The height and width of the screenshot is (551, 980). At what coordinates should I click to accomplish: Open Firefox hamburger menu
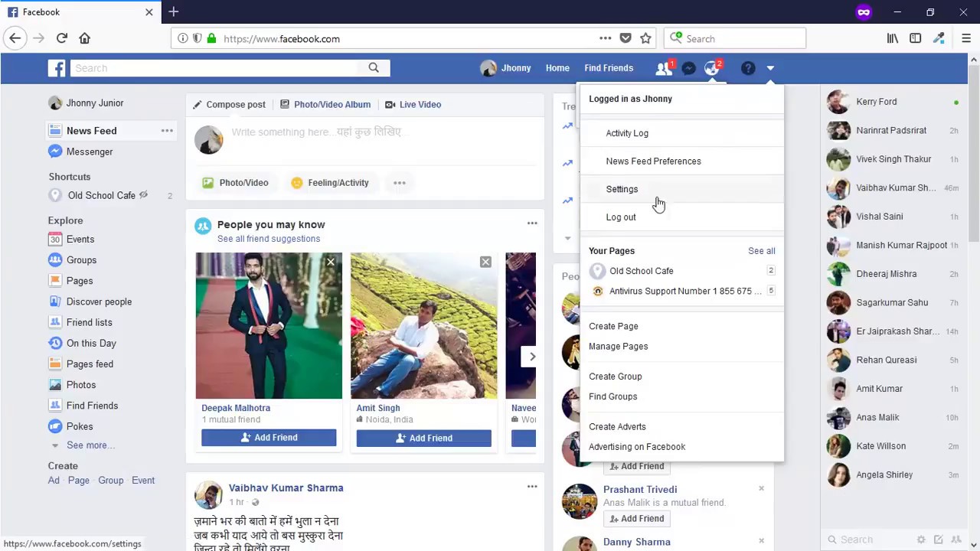(965, 38)
